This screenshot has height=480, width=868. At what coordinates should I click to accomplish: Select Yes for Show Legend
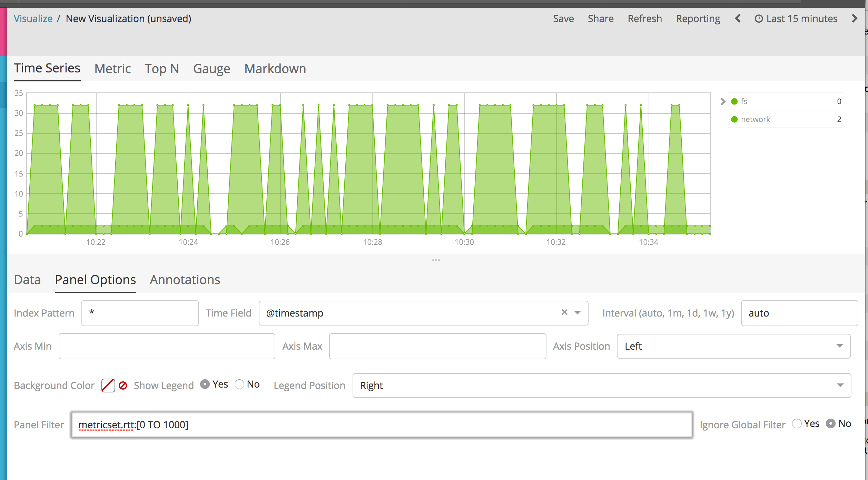[x=205, y=384]
